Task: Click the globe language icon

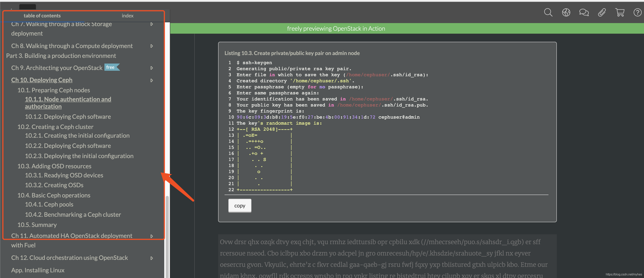Action: click(566, 12)
